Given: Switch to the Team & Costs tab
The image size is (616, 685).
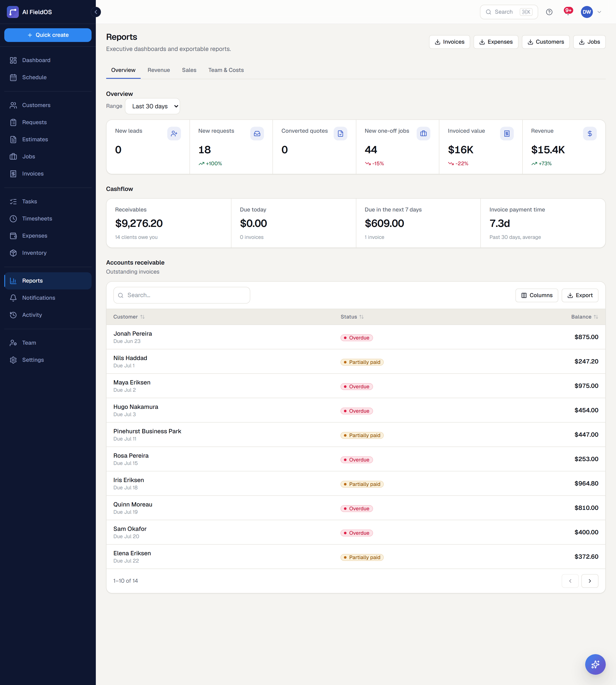Looking at the screenshot, I should coord(226,70).
